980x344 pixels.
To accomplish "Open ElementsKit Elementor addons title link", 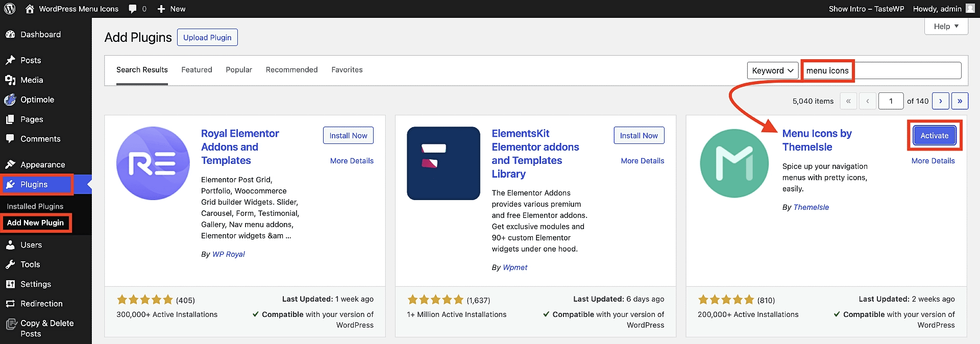I will 535,154.
